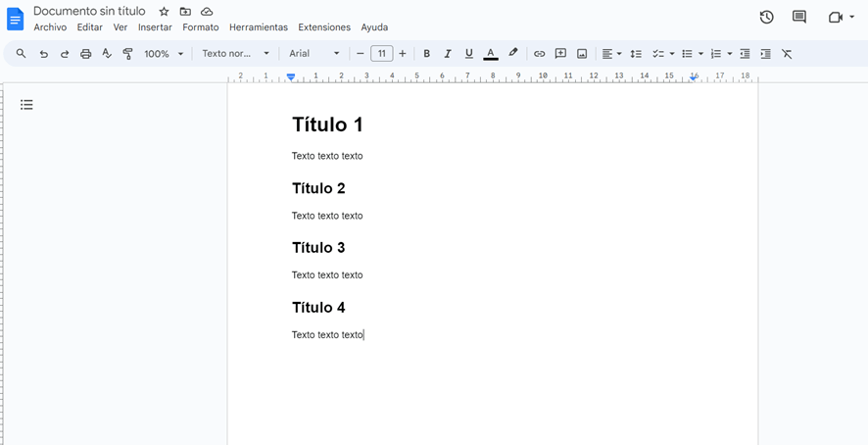Add a comment from toolbar

[x=560, y=54]
